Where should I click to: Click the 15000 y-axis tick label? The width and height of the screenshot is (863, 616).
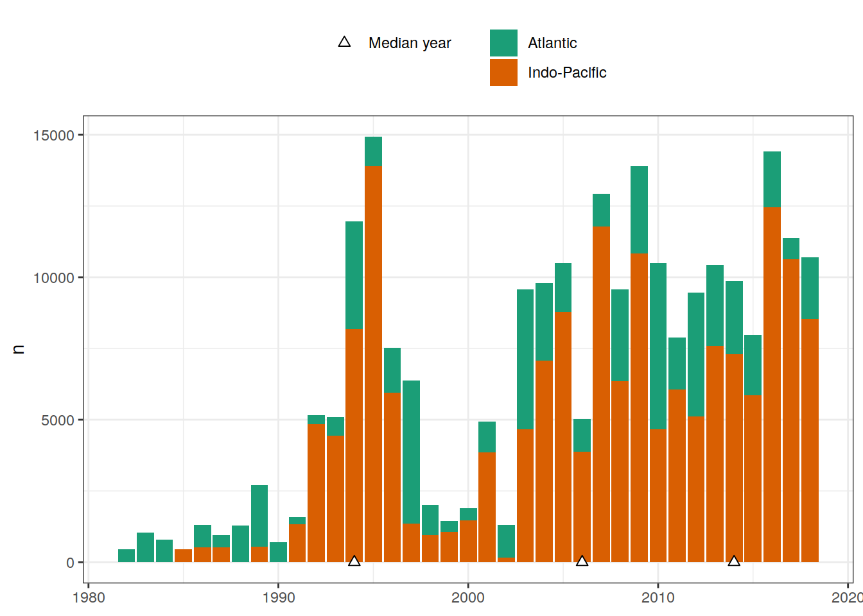tap(54, 135)
